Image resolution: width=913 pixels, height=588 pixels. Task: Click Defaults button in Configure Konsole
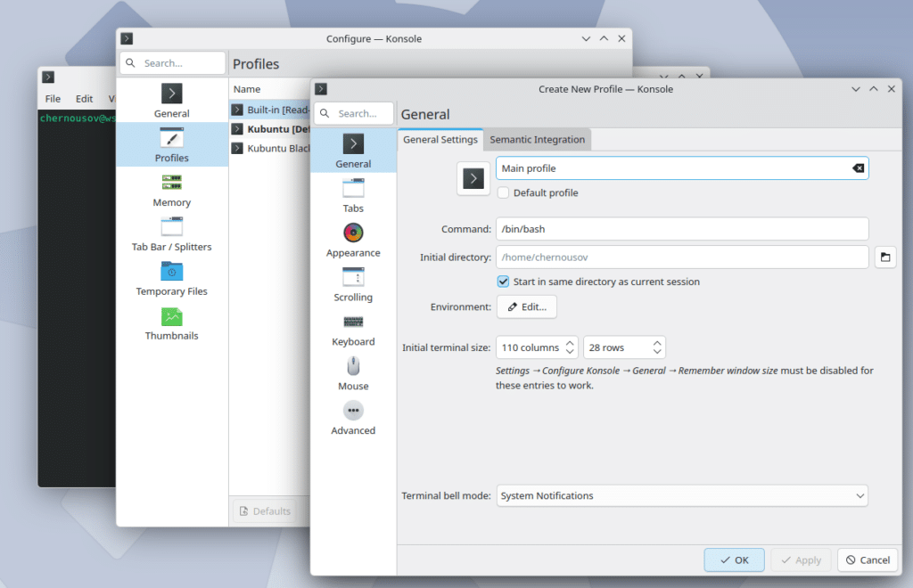pyautogui.click(x=265, y=511)
